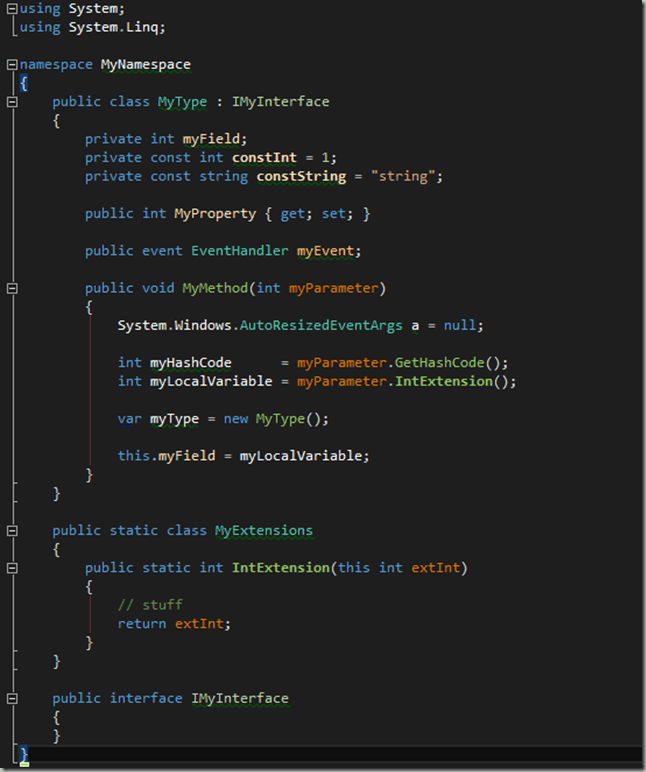Click the highlighted final closing brace

pyautogui.click(x=24, y=755)
